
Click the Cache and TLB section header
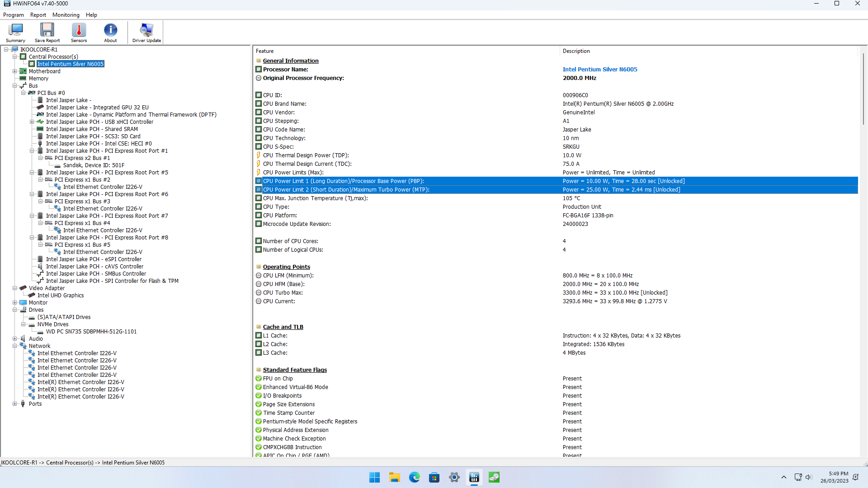click(283, 327)
